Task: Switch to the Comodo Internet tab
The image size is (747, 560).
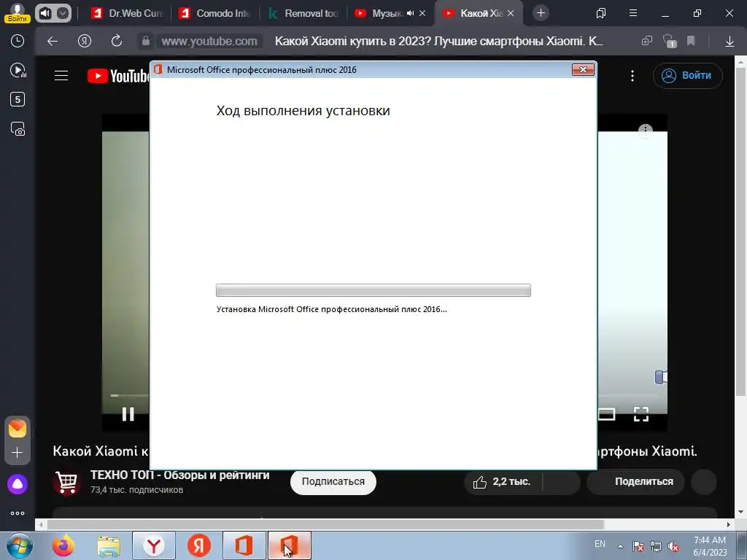Action: [215, 13]
